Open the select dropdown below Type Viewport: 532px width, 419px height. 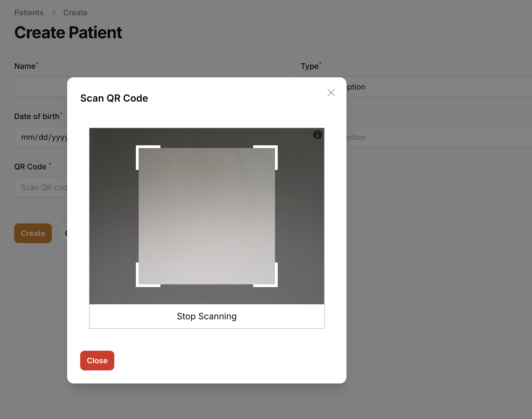(x=439, y=137)
